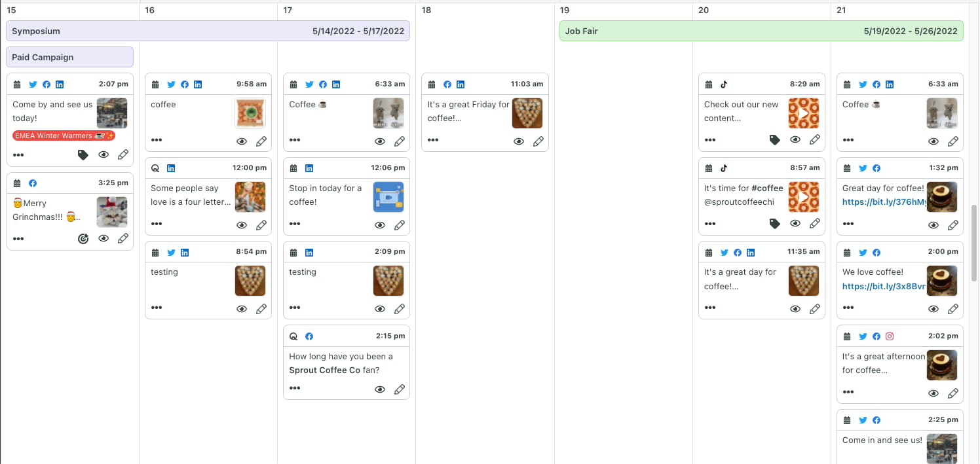The width and height of the screenshot is (980, 464).
Task: Edit the 11:03 am Friday coffee post with pencil icon
Action: 538,141
